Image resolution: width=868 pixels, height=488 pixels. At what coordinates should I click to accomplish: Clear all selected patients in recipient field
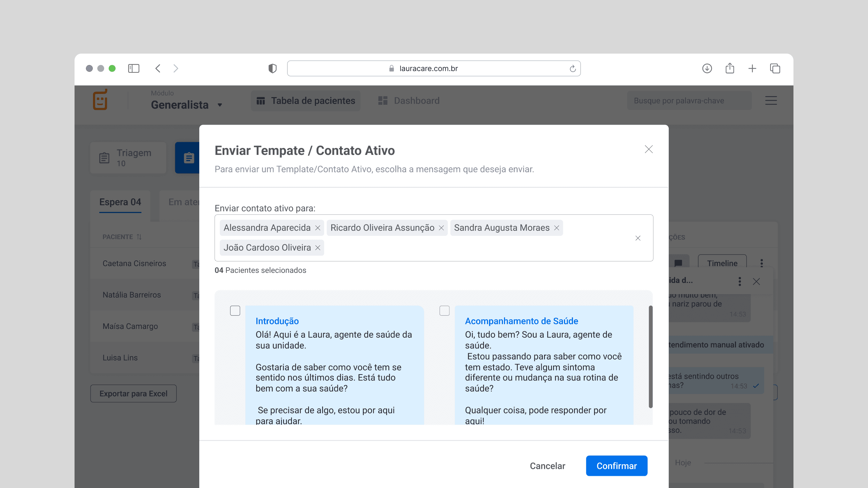[x=638, y=238]
